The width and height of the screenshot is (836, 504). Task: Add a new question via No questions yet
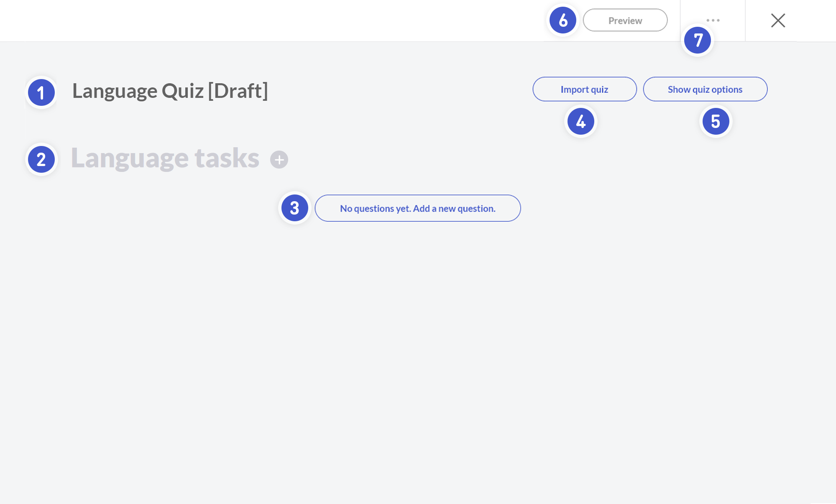tap(417, 208)
